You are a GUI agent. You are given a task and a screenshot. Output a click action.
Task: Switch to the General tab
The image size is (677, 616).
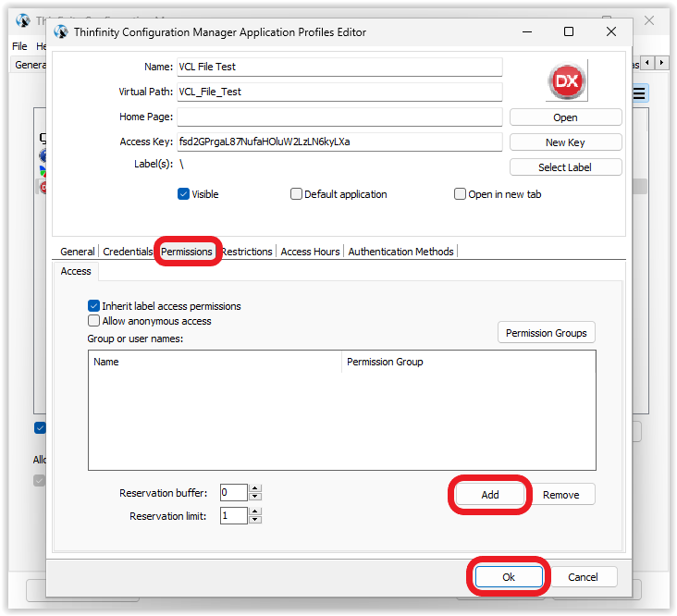78,252
